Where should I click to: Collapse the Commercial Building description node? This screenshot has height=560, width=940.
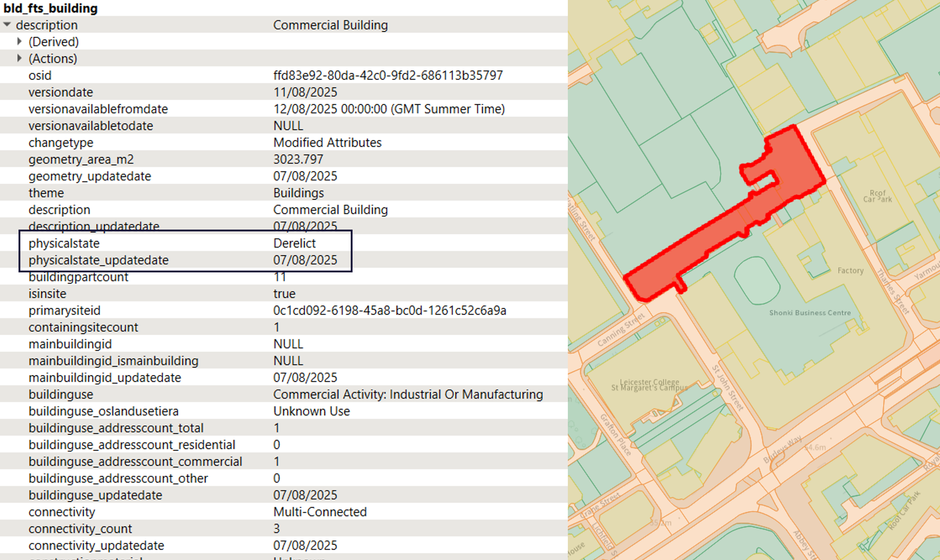pos(7,24)
